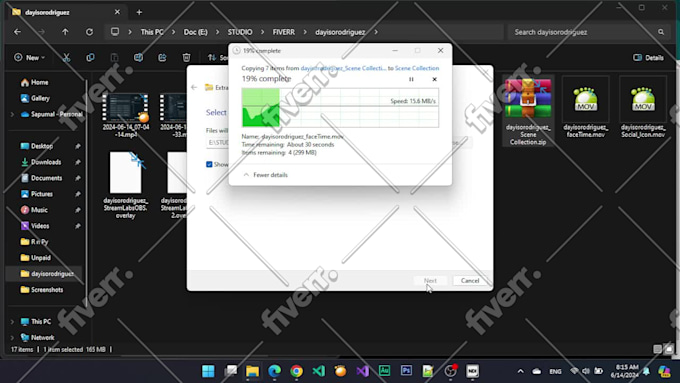Open Visual Studio from the taskbar
This screenshot has height=383, width=680.
(363, 371)
